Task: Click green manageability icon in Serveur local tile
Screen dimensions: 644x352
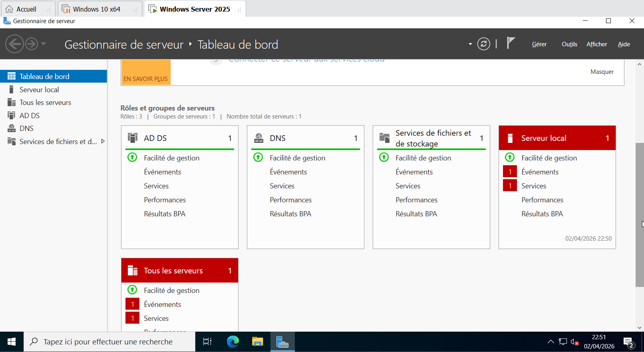Action: coord(510,157)
